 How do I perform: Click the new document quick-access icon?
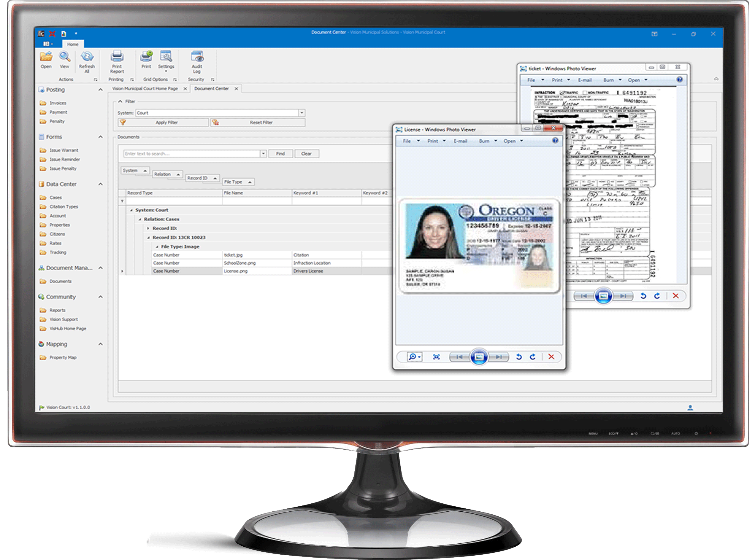[x=64, y=34]
